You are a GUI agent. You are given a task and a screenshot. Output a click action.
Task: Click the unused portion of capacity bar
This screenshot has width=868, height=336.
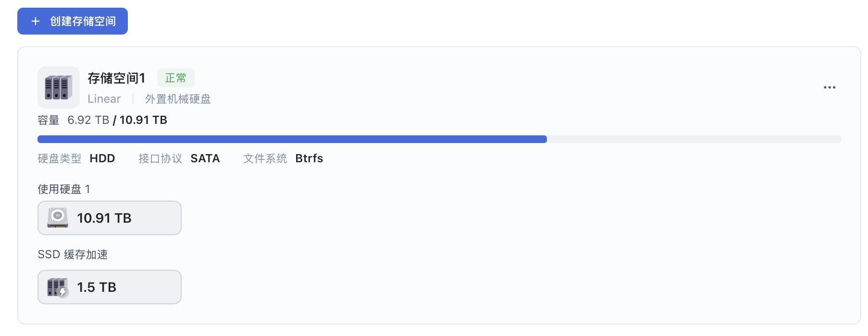tap(694, 139)
